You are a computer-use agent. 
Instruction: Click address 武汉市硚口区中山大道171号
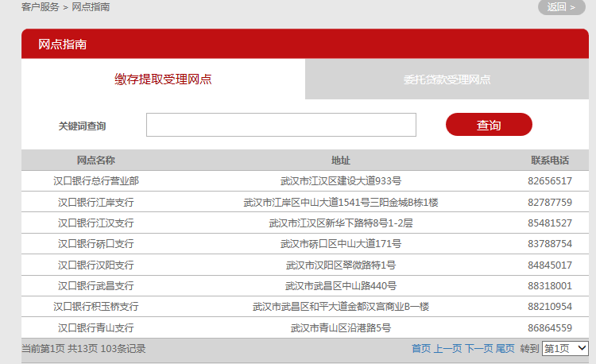pyautogui.click(x=341, y=243)
